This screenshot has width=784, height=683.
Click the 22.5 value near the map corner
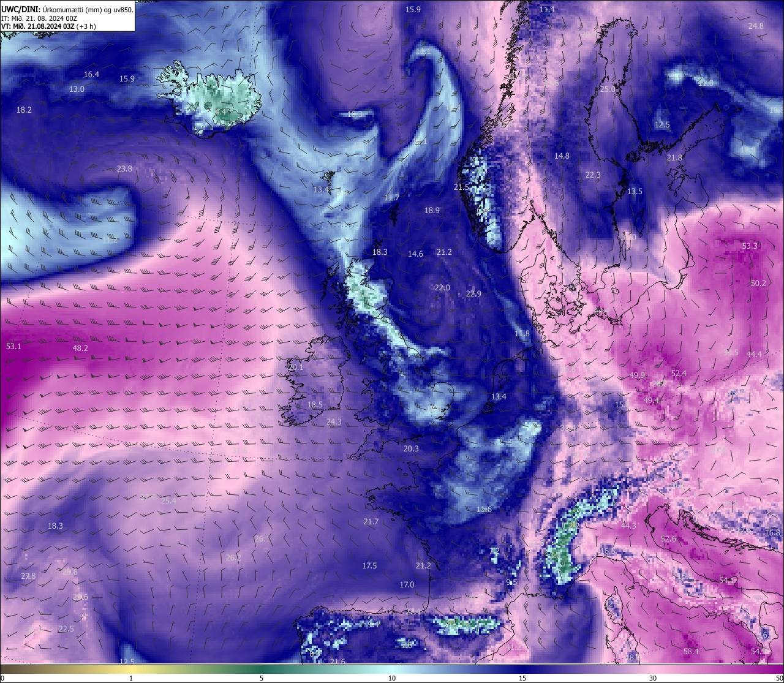pos(66,629)
